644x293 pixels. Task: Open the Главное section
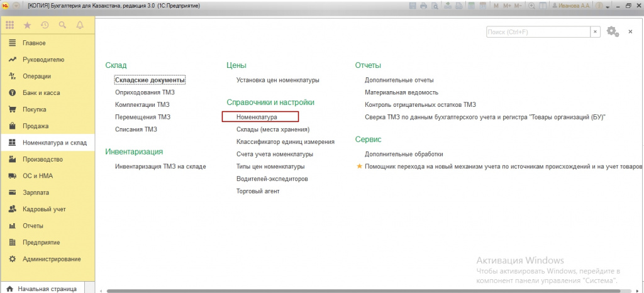pyautogui.click(x=48, y=43)
